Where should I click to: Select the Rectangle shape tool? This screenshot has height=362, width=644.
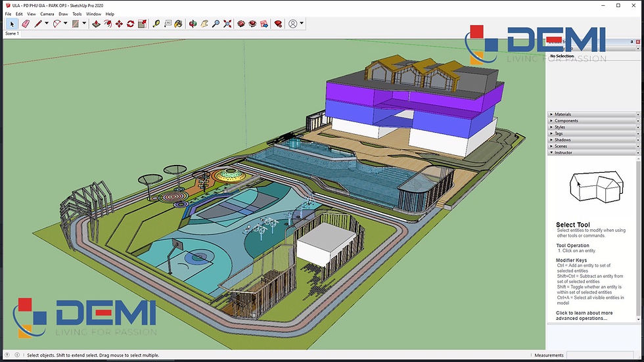pos(75,24)
